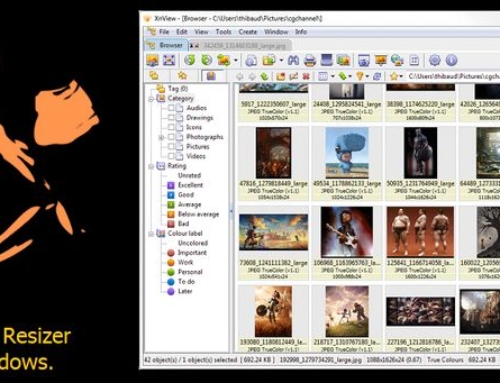500x383 pixels.
Task: Click the Full screen toolbar icon
Action: [x=169, y=60]
